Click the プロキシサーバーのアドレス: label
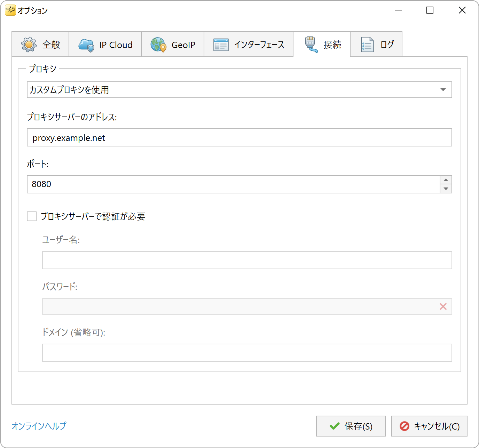Viewport: 479px width, 448px height. [72, 117]
